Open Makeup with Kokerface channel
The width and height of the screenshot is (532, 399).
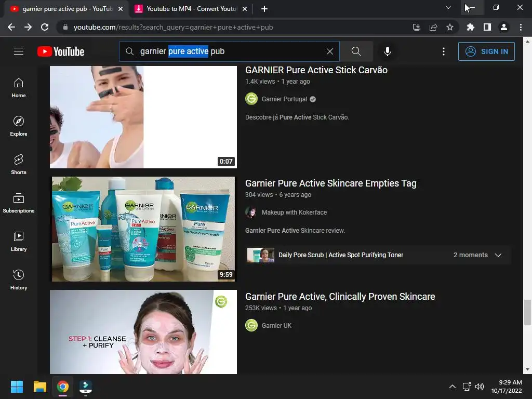(x=294, y=212)
